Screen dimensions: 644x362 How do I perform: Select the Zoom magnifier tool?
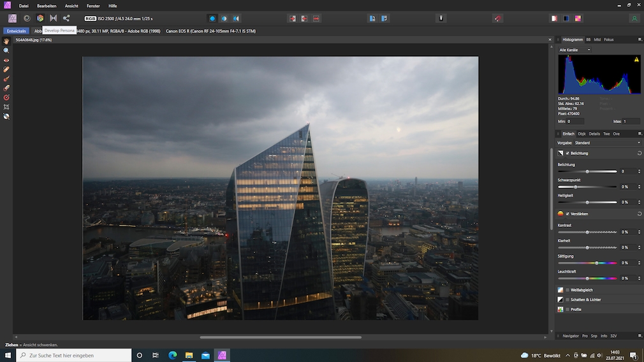click(x=6, y=50)
